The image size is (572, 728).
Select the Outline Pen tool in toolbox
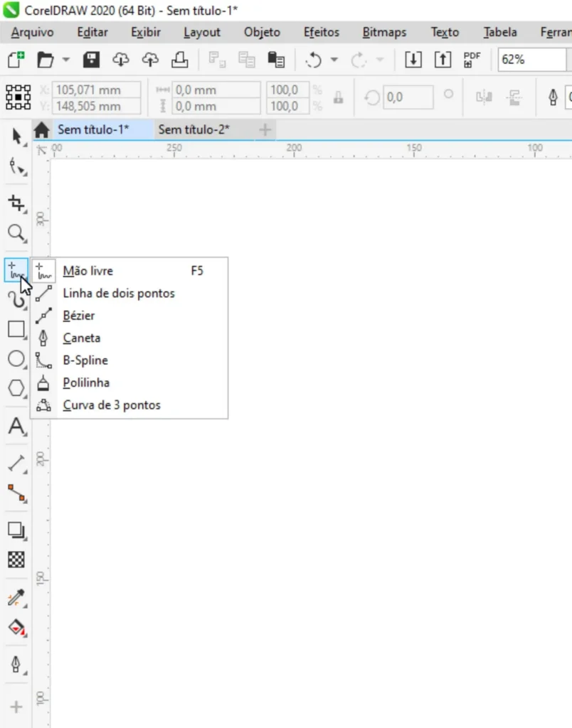17,665
